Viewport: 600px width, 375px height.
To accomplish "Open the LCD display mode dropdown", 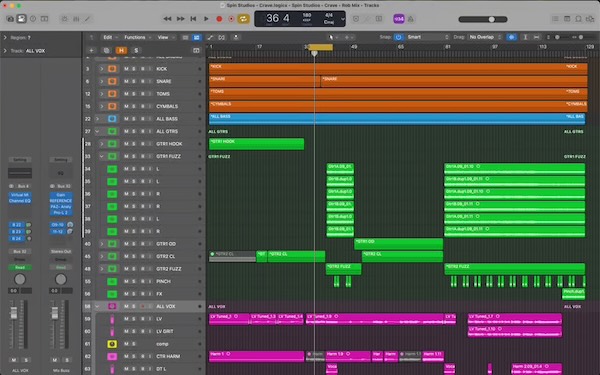I will pyautogui.click(x=342, y=19).
